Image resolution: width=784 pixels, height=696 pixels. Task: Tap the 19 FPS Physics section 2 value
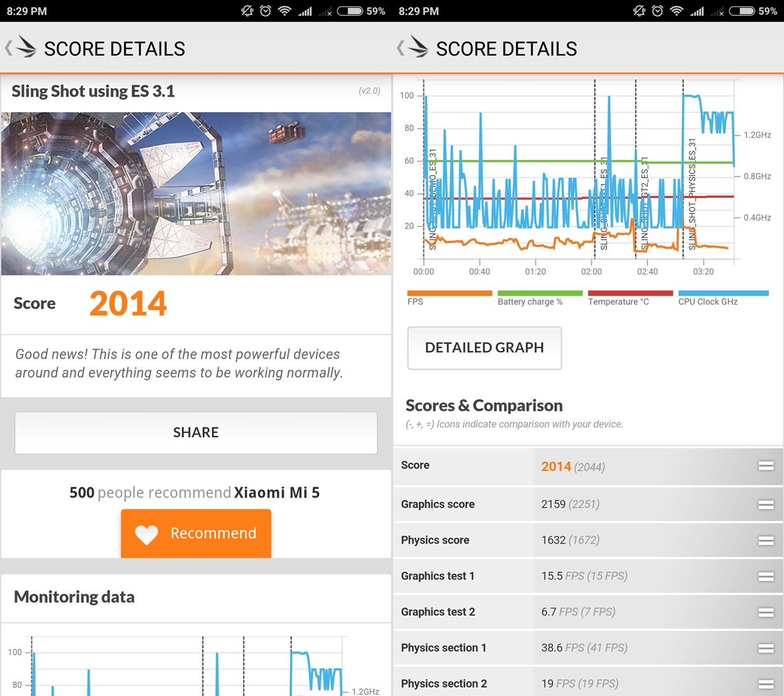pyautogui.click(x=580, y=684)
